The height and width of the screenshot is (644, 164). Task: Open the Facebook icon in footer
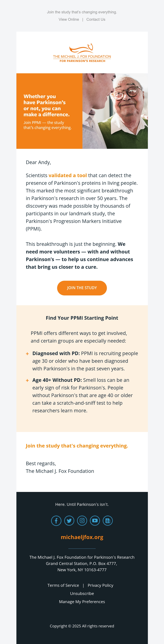click(x=56, y=521)
